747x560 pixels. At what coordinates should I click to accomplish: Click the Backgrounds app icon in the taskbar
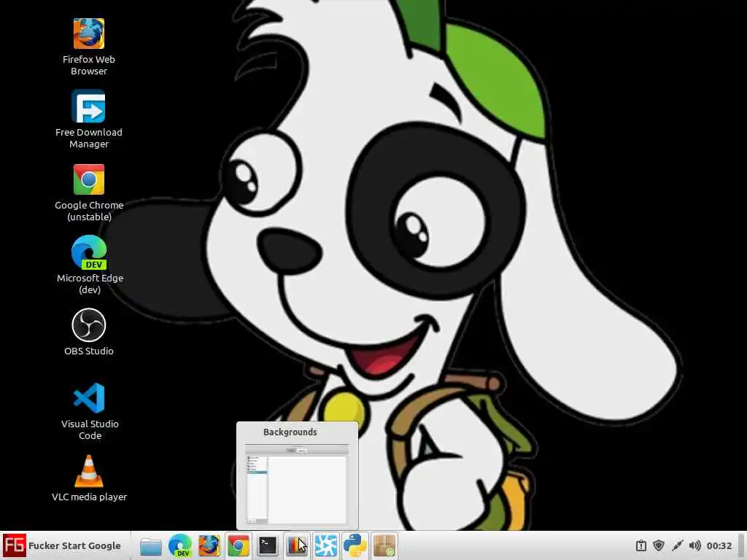coord(296,545)
